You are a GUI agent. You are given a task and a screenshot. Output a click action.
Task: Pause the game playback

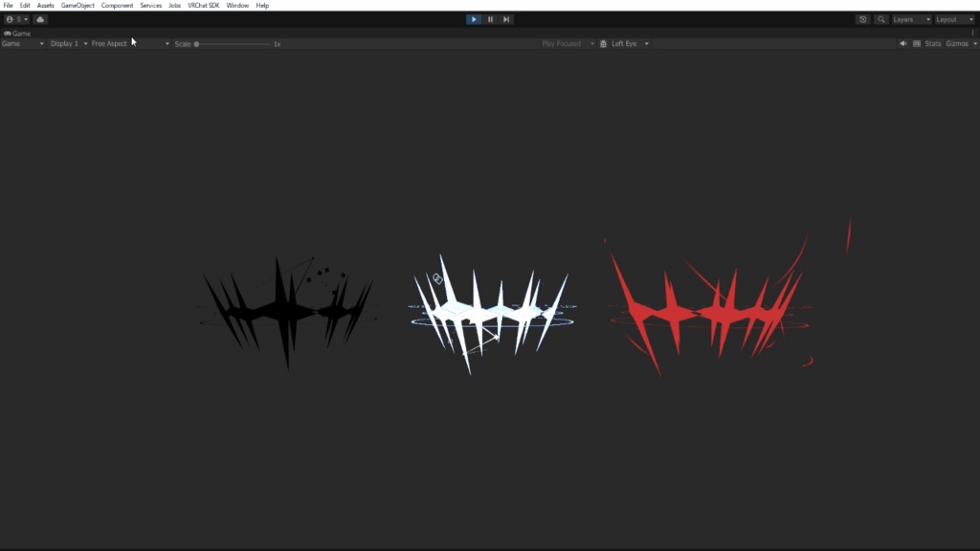pos(491,19)
